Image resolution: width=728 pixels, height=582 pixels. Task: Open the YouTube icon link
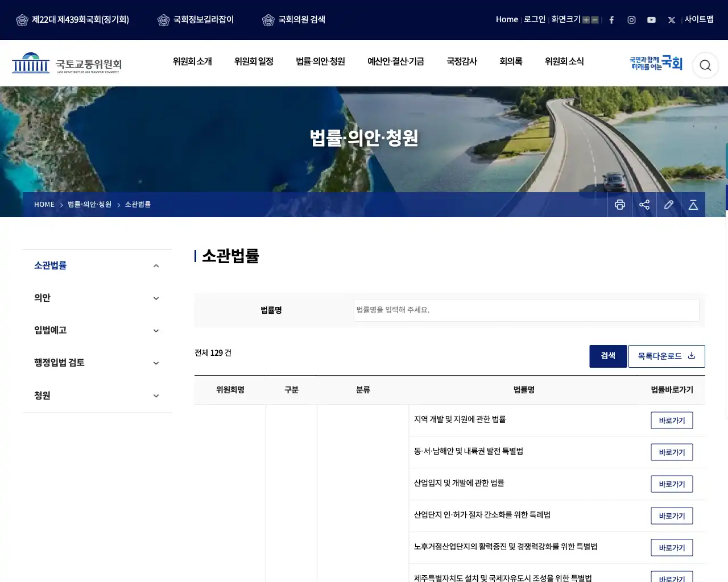651,20
